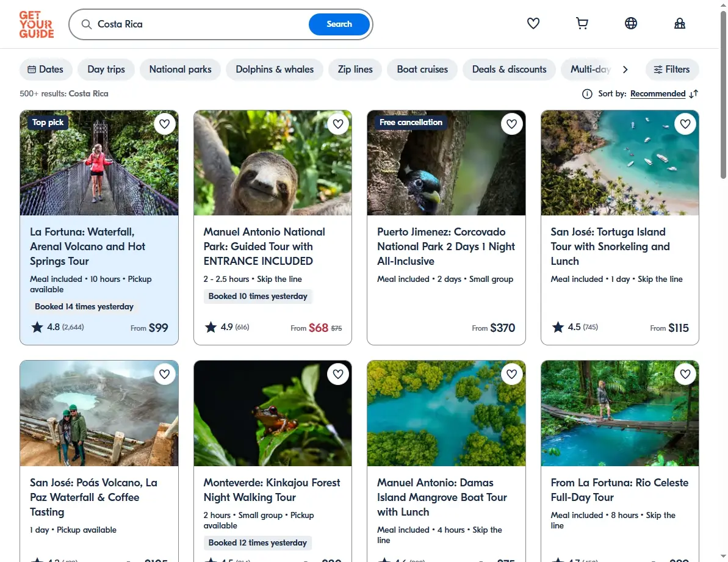The image size is (728, 562).
Task: Open Monteverde: Kinkajou Forest Night Walking title
Action: point(272,490)
